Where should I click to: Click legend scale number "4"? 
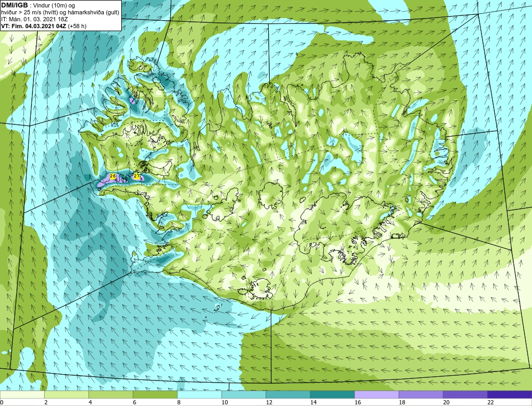point(90,402)
